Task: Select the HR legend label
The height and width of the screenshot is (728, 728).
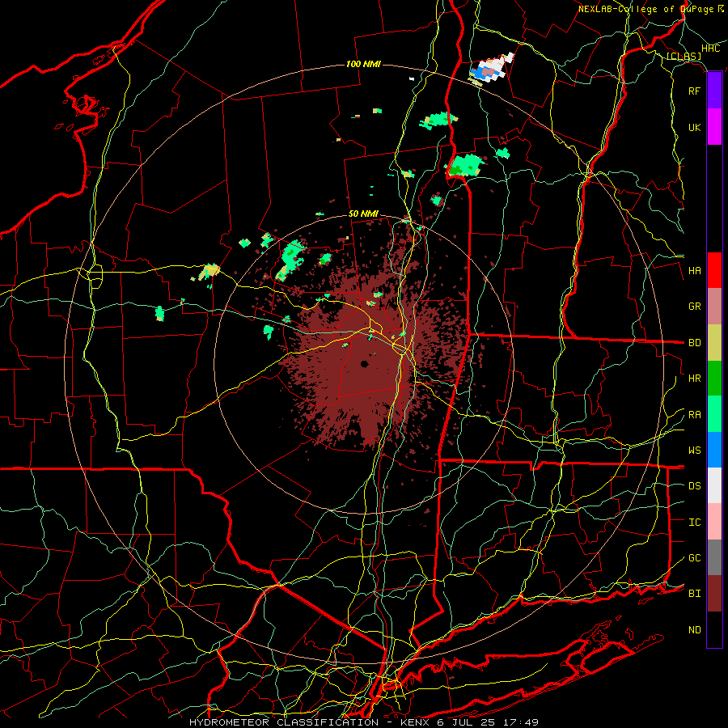Action: click(x=694, y=379)
